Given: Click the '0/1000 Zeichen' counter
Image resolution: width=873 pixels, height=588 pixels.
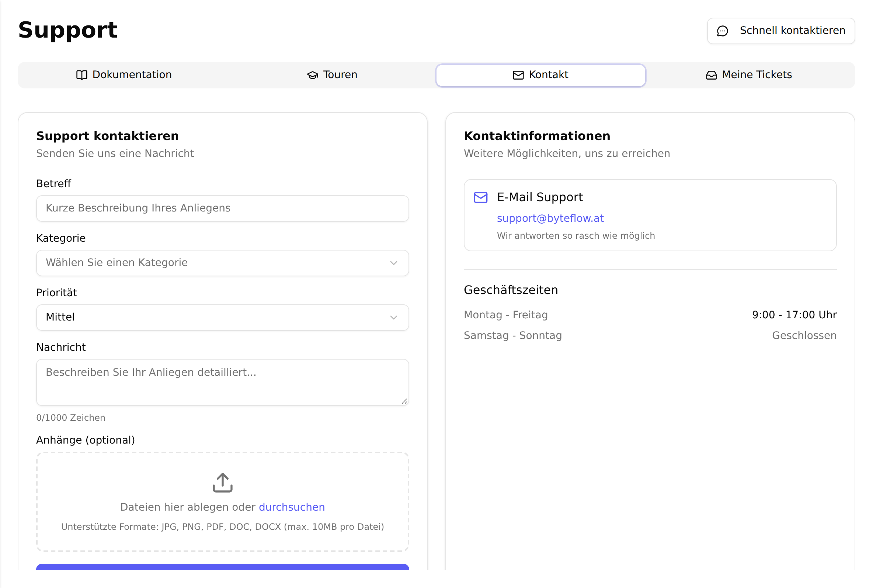Looking at the screenshot, I should coord(70,418).
